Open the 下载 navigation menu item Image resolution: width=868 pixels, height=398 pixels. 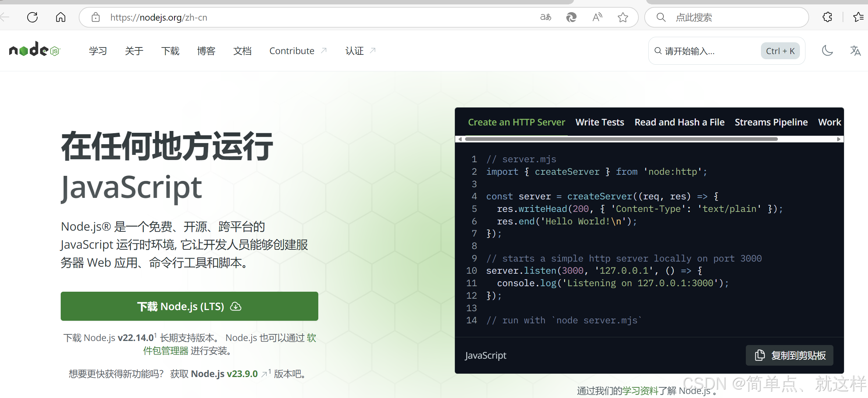(170, 51)
